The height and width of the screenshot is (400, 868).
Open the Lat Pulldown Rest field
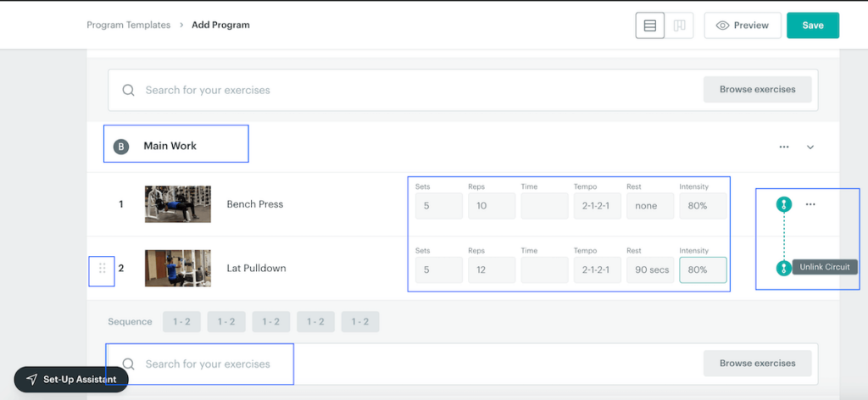(649, 269)
